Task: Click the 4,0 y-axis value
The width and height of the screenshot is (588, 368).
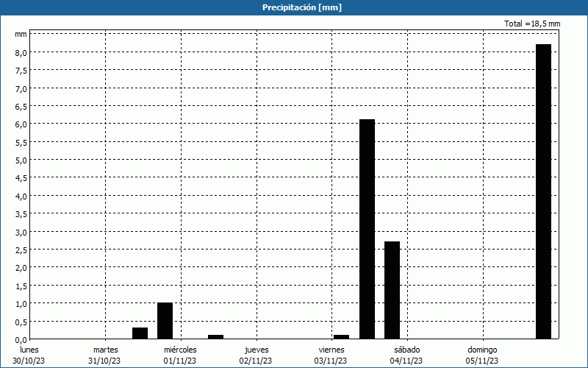Action: click(21, 197)
